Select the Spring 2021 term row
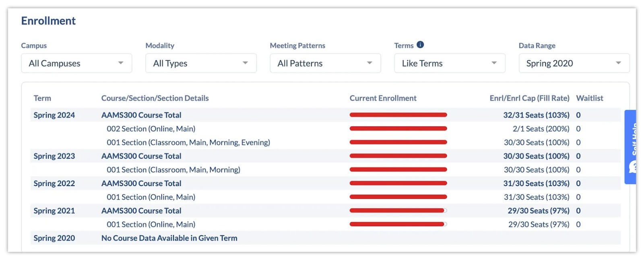Screen dimensions: 644x258 [325, 211]
